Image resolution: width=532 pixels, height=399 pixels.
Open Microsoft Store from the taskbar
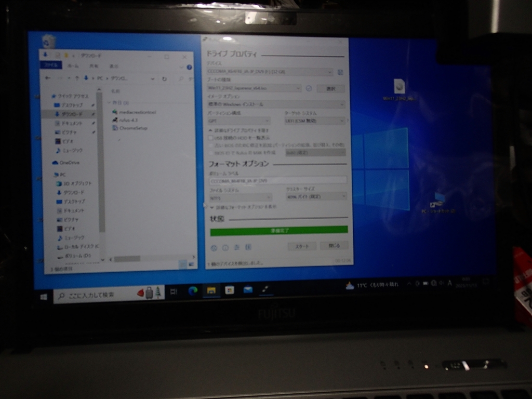tap(230, 290)
